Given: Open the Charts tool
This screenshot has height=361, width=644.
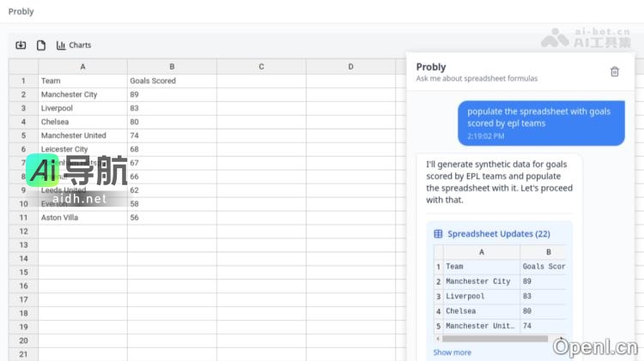Looking at the screenshot, I should point(74,45).
